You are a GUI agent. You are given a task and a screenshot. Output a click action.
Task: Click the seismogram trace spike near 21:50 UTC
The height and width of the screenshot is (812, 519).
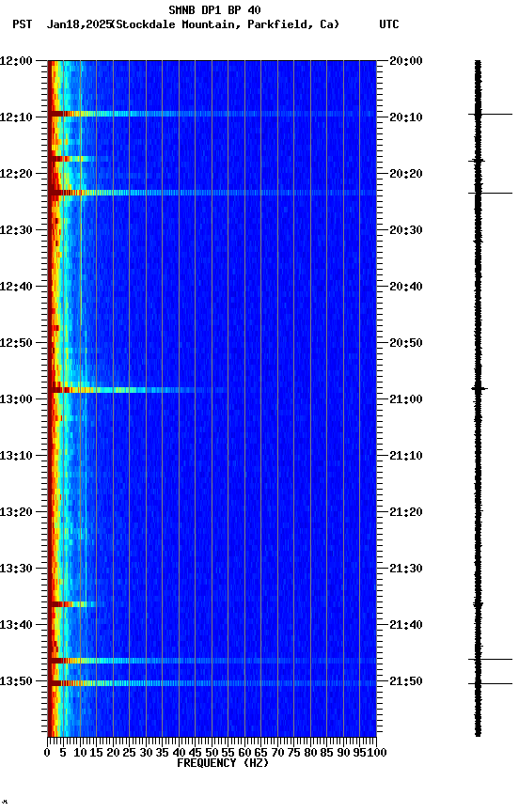pos(490,683)
